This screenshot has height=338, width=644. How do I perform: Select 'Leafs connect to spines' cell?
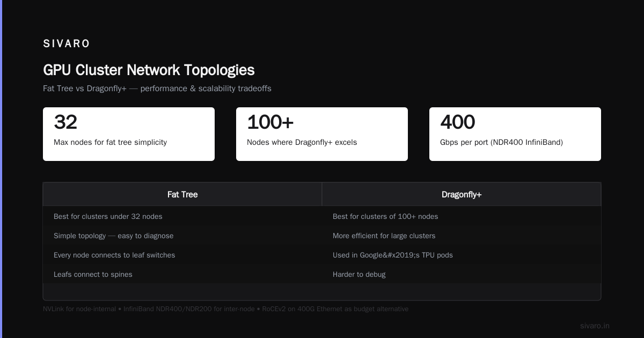tap(182, 274)
